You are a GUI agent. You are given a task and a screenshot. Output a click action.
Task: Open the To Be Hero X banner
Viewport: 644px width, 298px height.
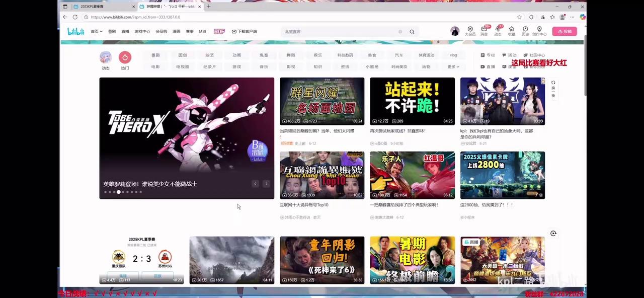pos(187,138)
